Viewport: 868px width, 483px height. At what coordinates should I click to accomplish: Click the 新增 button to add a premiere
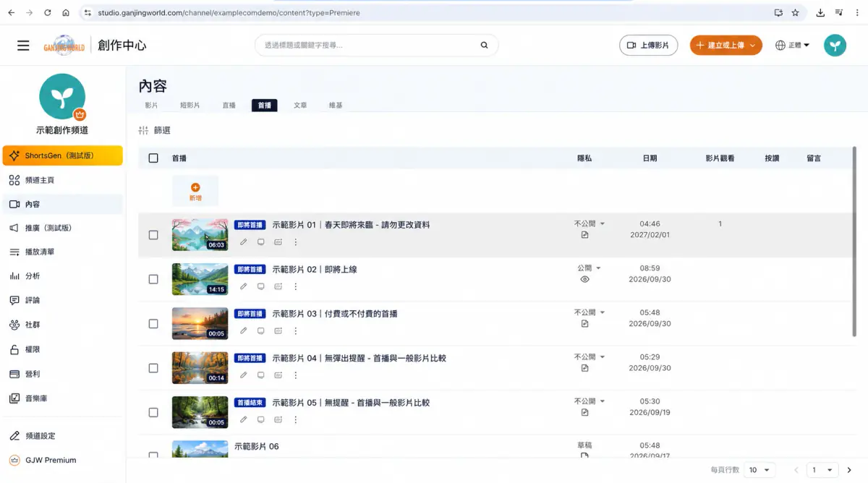coord(195,191)
